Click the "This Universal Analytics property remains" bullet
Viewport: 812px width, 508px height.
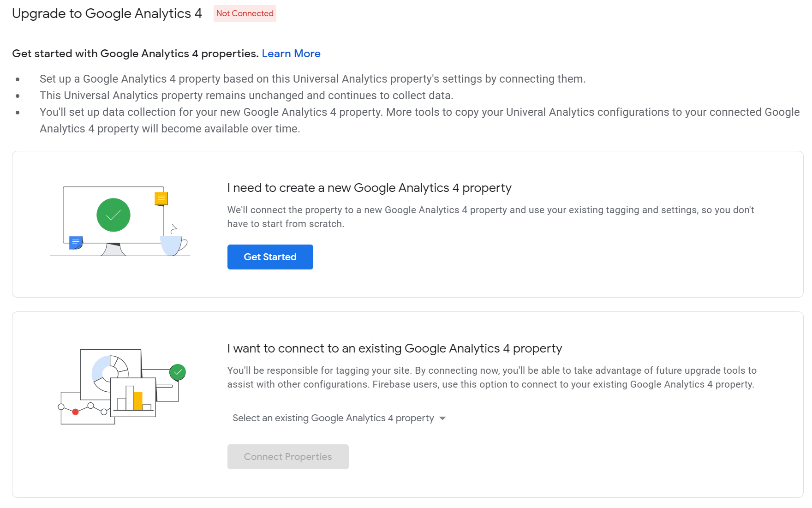coord(246,96)
